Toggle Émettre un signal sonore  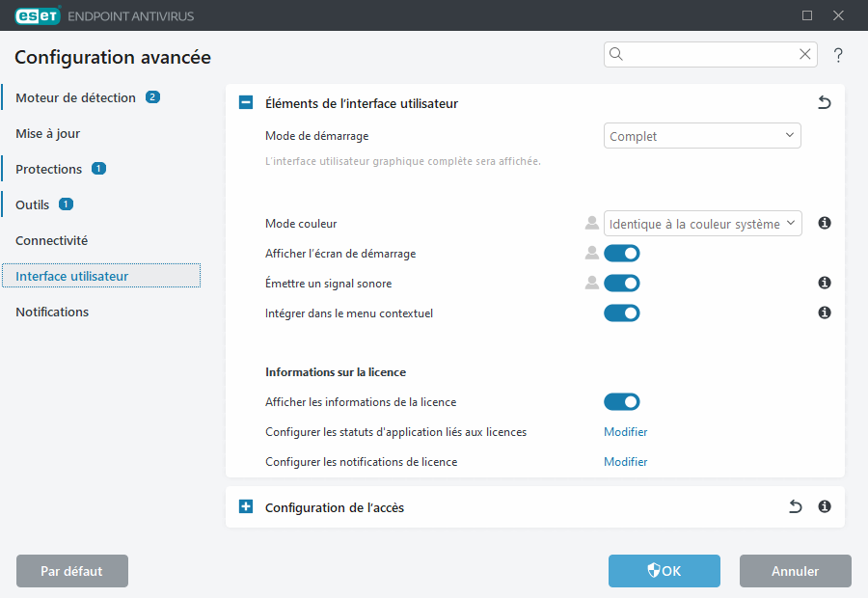622,284
